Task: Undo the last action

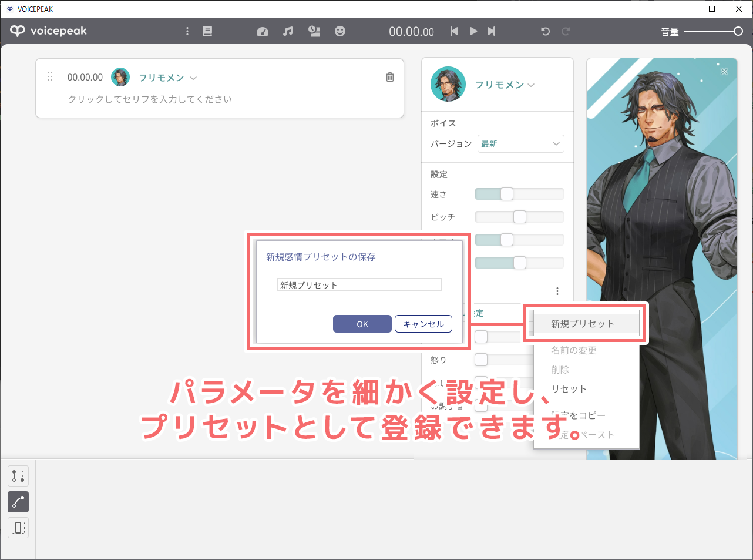Action: (x=546, y=31)
